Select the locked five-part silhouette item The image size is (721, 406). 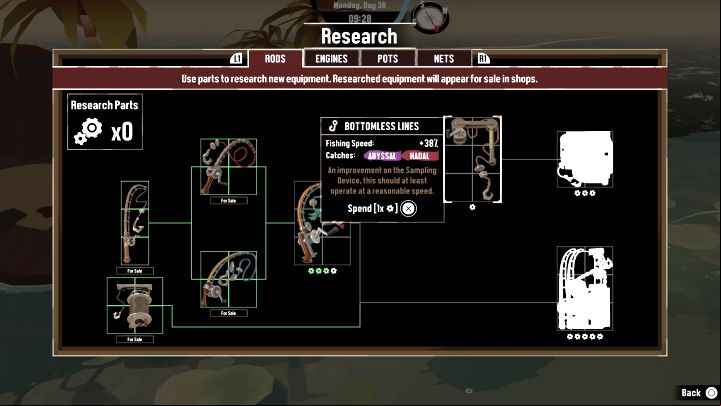(x=585, y=288)
